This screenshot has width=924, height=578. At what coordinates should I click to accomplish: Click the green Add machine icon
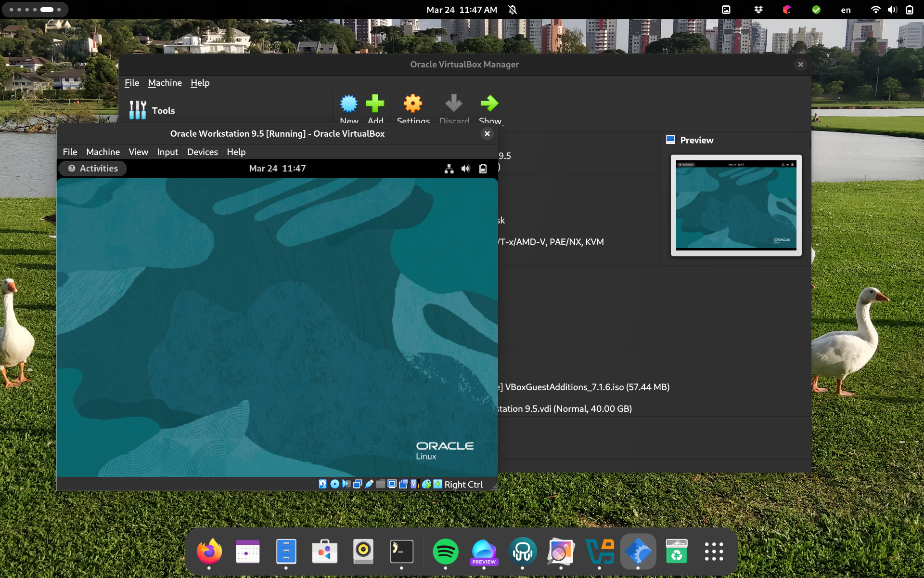tap(375, 104)
